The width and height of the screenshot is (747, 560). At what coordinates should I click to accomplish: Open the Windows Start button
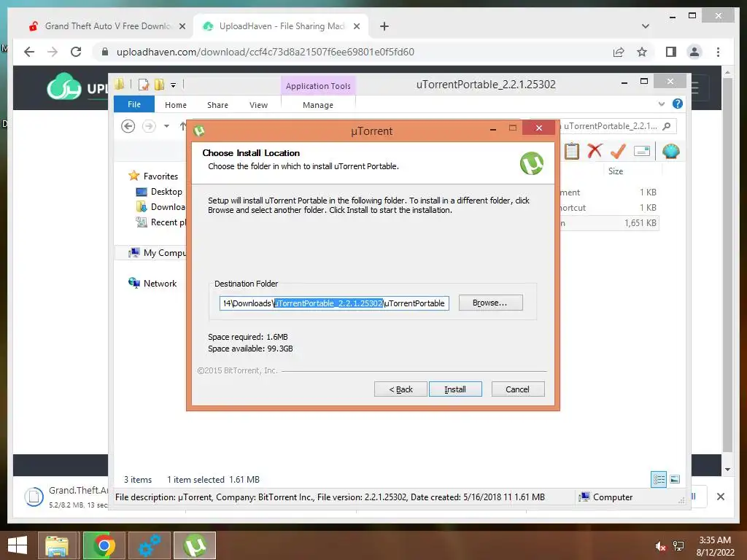tap(18, 545)
